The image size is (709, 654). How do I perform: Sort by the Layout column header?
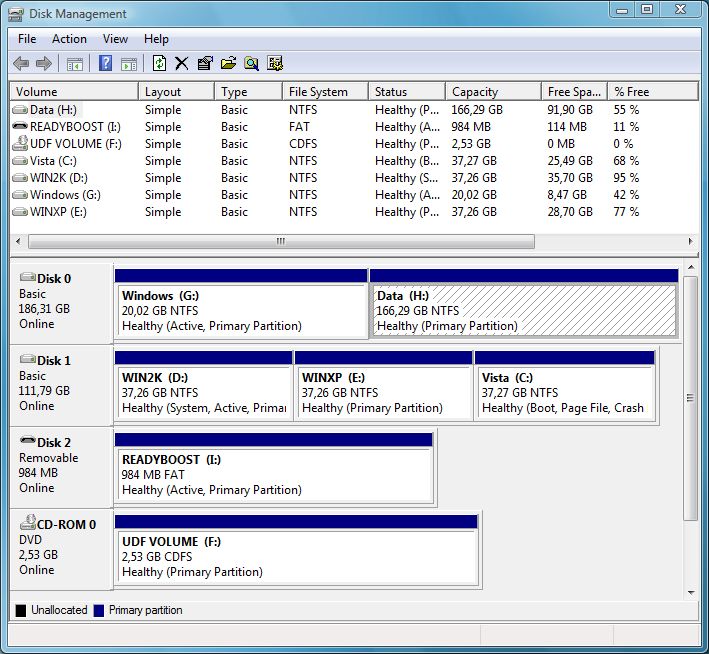176,91
